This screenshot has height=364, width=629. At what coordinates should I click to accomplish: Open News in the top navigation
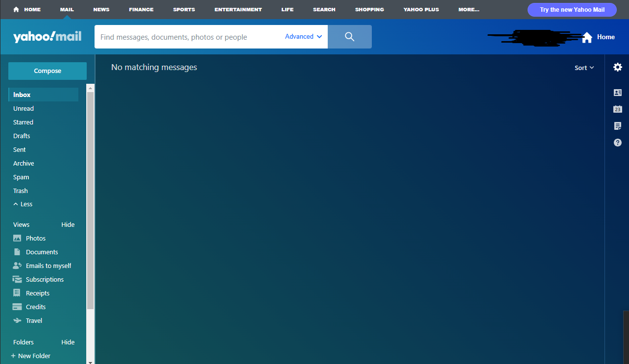pos(101,9)
